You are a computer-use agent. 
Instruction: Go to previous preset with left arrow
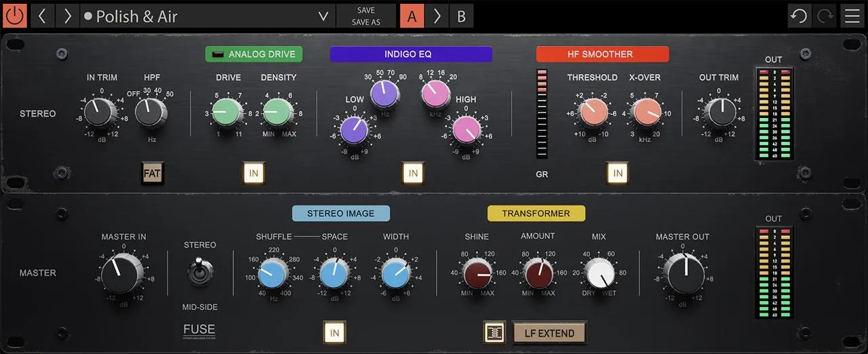[x=42, y=16]
